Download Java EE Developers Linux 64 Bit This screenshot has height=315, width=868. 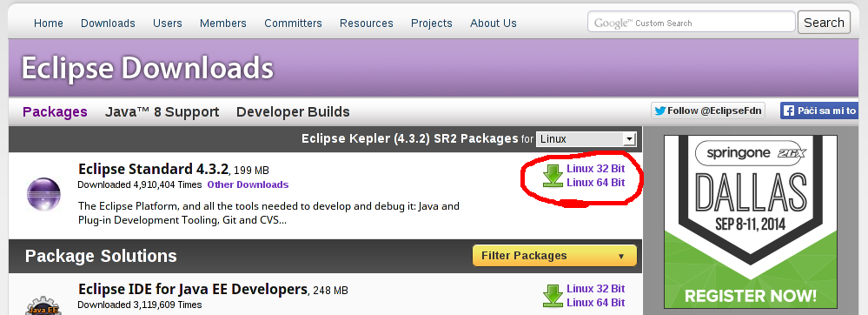click(x=596, y=303)
